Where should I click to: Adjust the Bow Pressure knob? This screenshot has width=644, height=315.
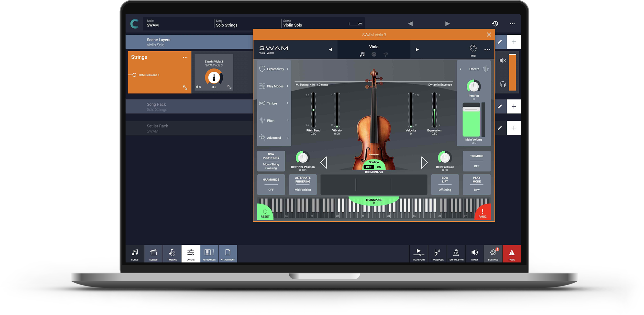point(445,158)
